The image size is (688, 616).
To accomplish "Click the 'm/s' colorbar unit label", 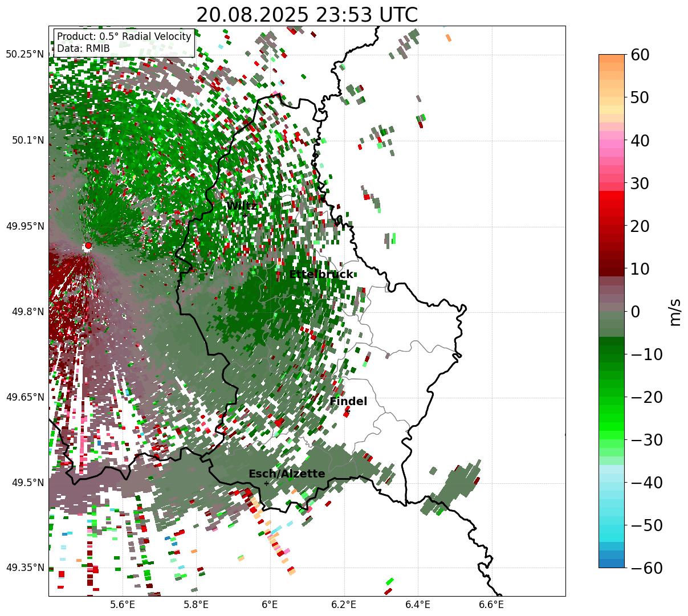I will coord(675,312).
